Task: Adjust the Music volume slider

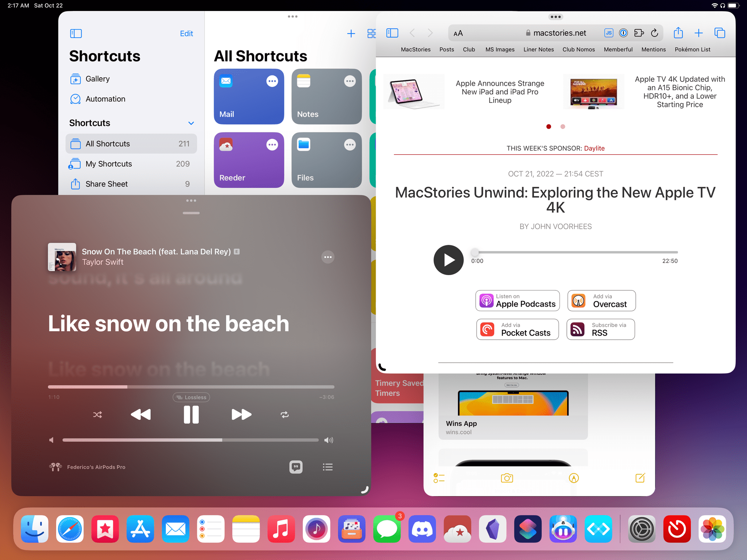Action: pyautogui.click(x=191, y=440)
